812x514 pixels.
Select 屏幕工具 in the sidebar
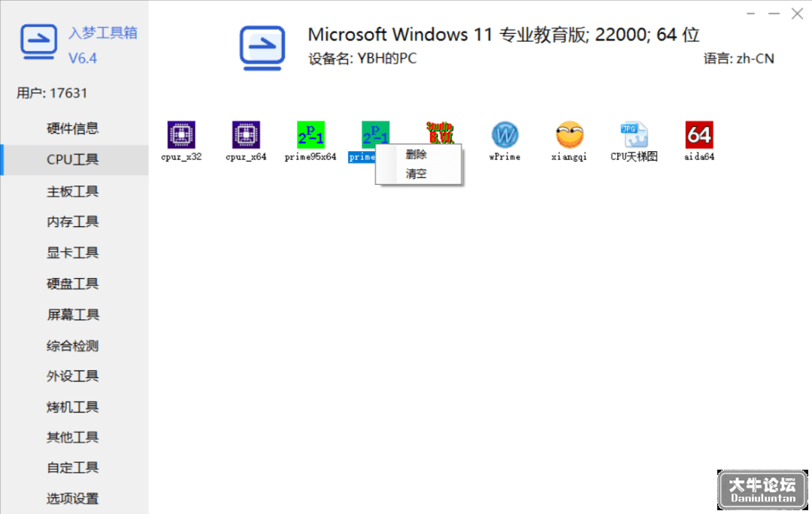[x=74, y=315]
